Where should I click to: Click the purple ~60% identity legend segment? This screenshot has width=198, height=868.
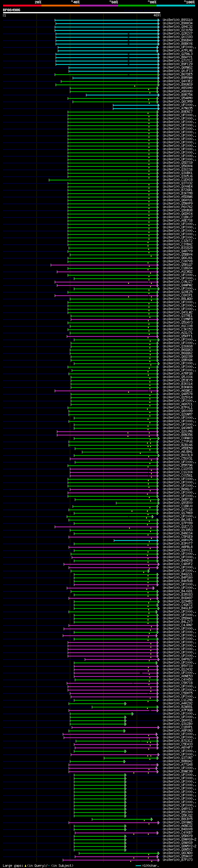[x=99, y=5]
